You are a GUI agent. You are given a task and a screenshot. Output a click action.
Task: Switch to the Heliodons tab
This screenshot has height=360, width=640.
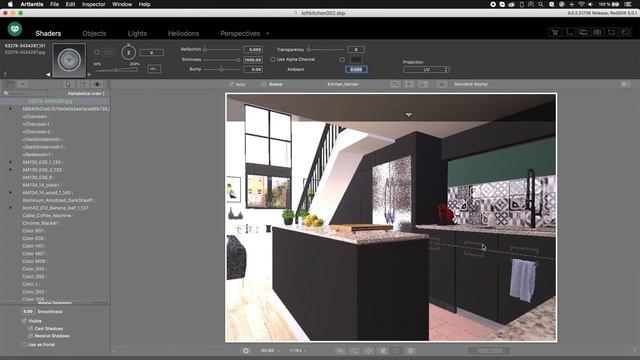(x=183, y=33)
